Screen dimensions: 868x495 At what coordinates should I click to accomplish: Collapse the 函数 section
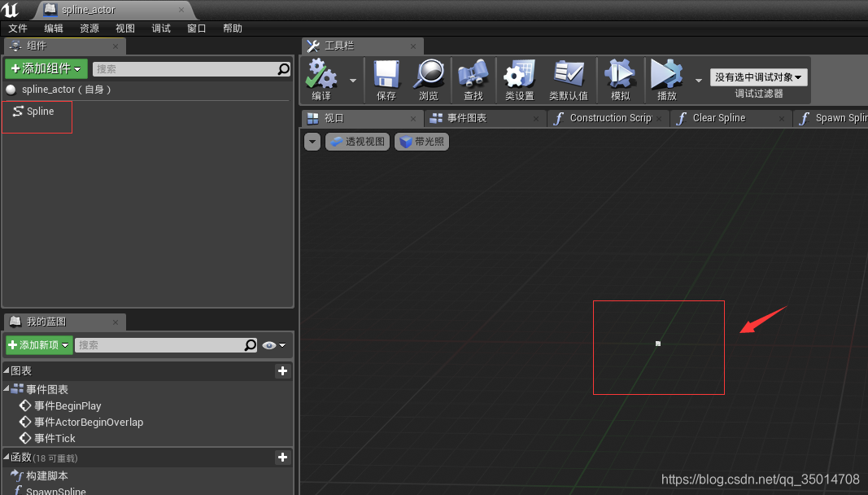coord(7,456)
